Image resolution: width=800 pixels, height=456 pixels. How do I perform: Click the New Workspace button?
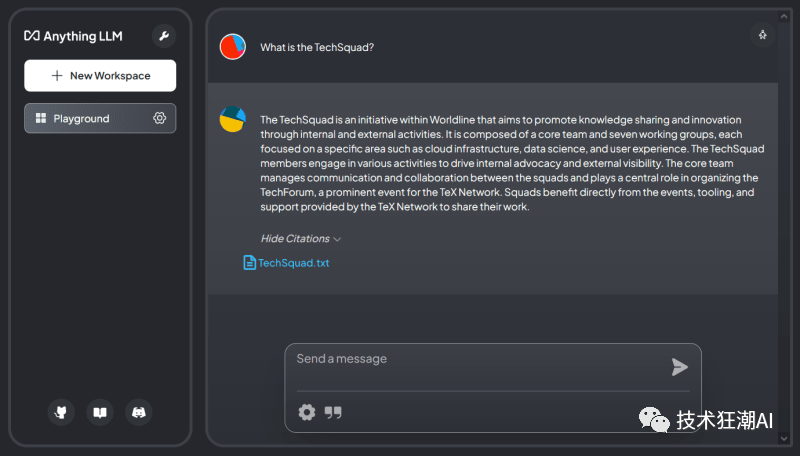tap(100, 76)
